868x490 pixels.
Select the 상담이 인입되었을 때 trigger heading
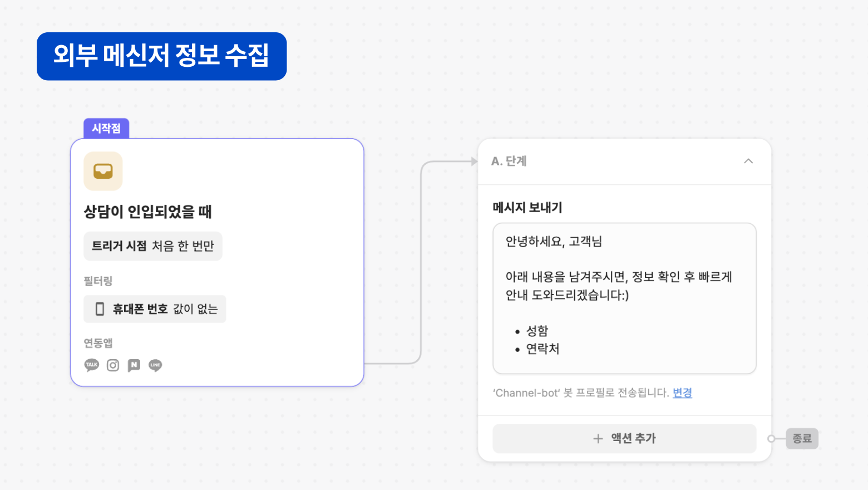(x=148, y=212)
